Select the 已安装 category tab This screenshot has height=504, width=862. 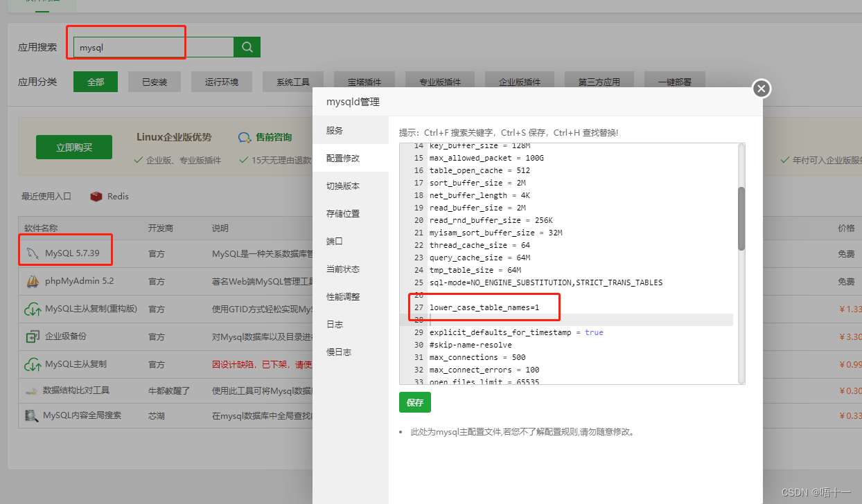pyautogui.click(x=155, y=82)
